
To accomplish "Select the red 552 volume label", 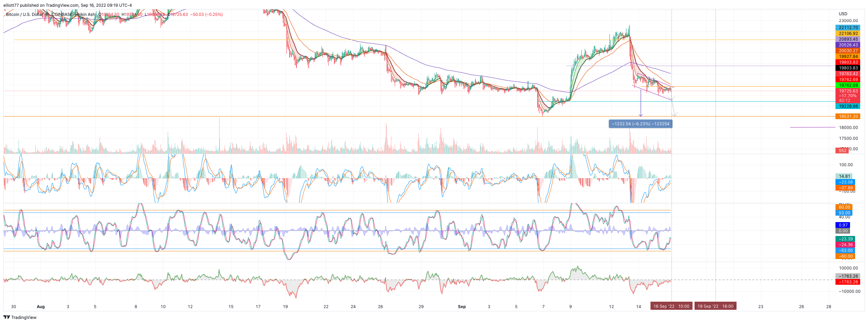I will click(842, 151).
